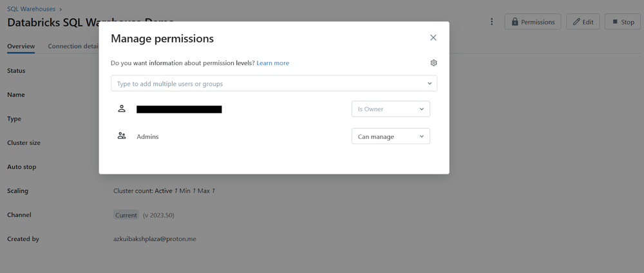Viewport: 644px width, 273px height.
Task: Open the Learn more link
Action: (272, 63)
